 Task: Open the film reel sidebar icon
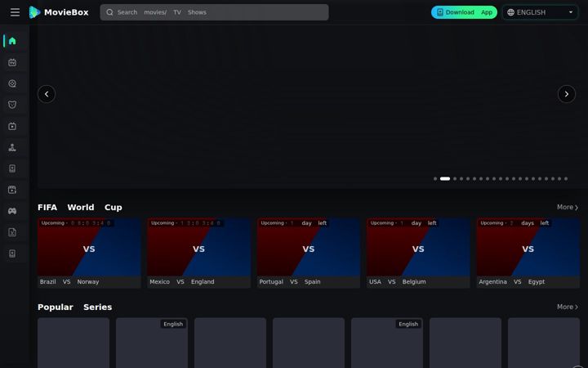[x=12, y=83]
